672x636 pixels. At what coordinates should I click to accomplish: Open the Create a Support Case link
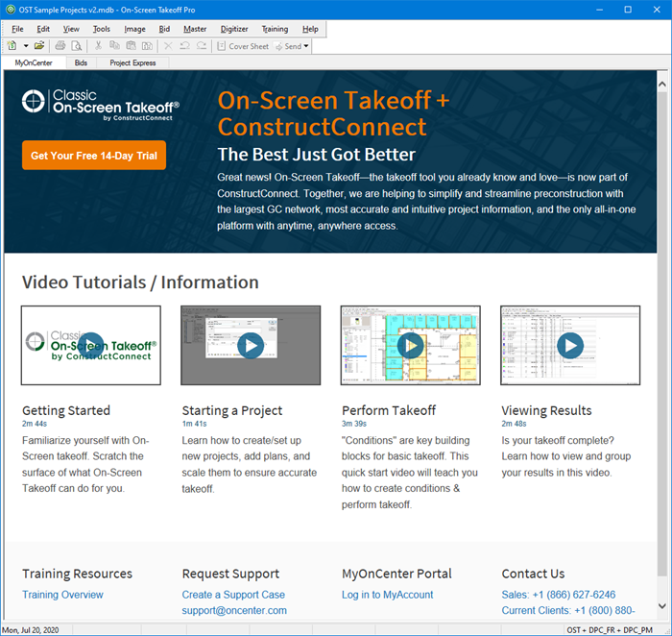coord(233,595)
